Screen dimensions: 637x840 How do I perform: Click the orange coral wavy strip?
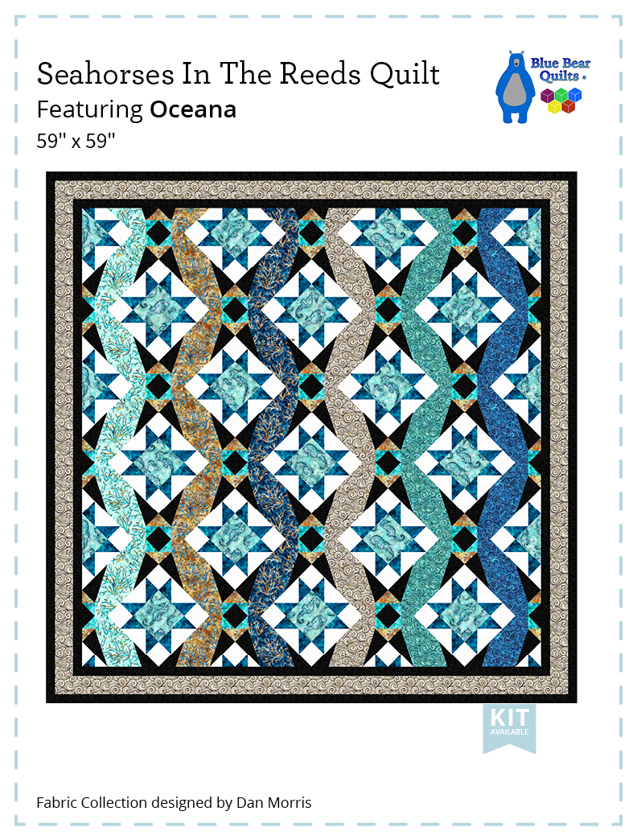[195, 438]
